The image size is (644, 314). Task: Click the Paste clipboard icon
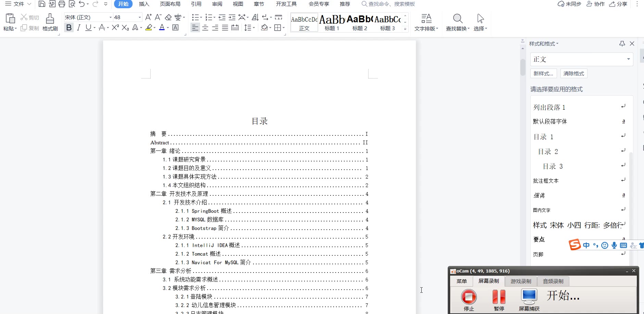[x=10, y=19]
